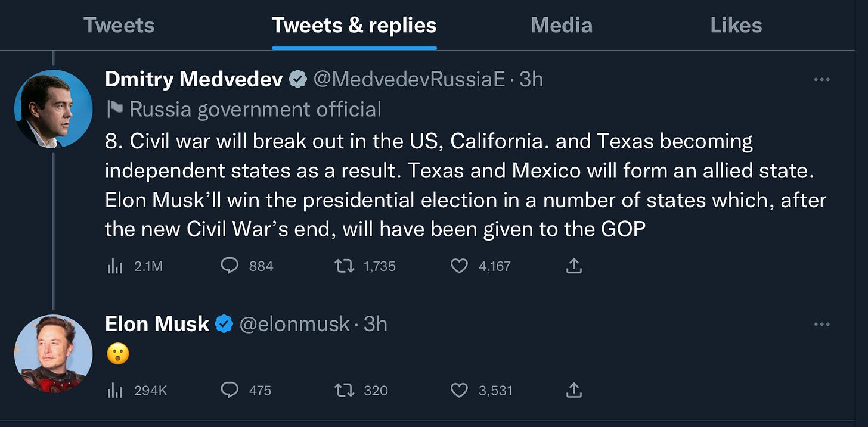868x427 pixels.
Task: View analytics on Medvedev's 2.1M views
Action: pyautogui.click(x=114, y=266)
